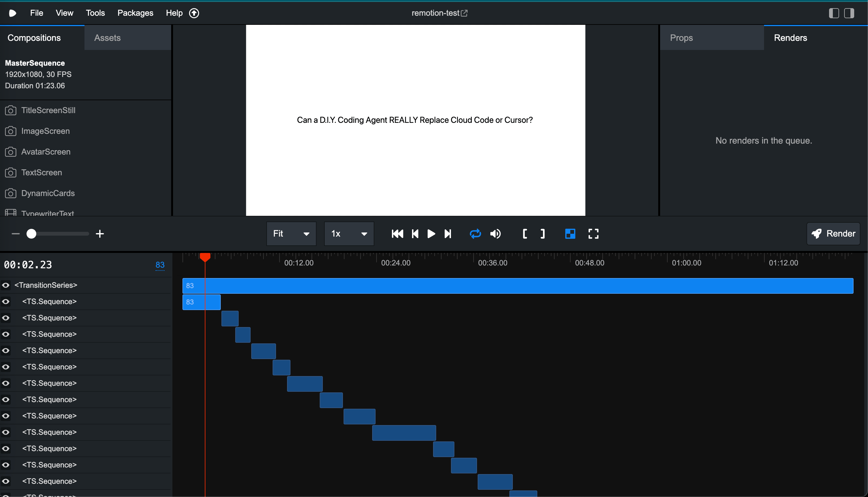The image size is (868, 497).
Task: Hide the TransitionSeries track
Action: click(5, 285)
